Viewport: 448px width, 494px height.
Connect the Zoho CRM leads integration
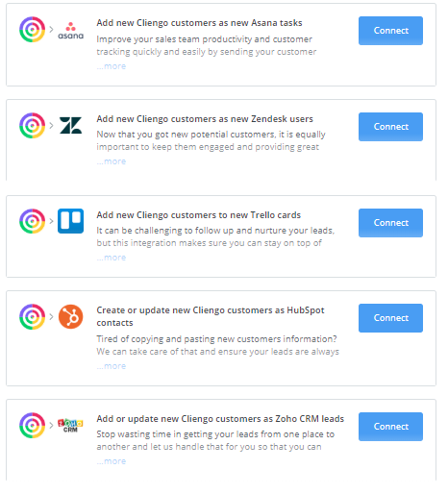click(x=390, y=427)
